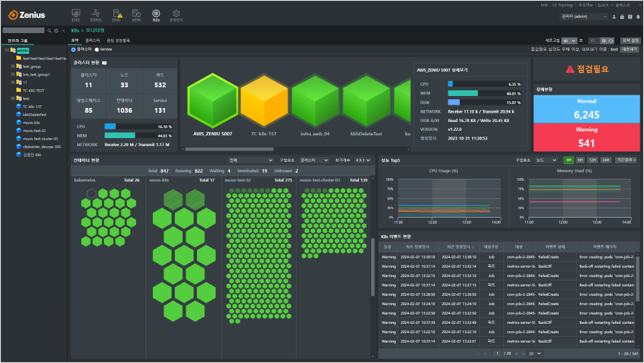Toggle the 1H time range button

[568, 160]
